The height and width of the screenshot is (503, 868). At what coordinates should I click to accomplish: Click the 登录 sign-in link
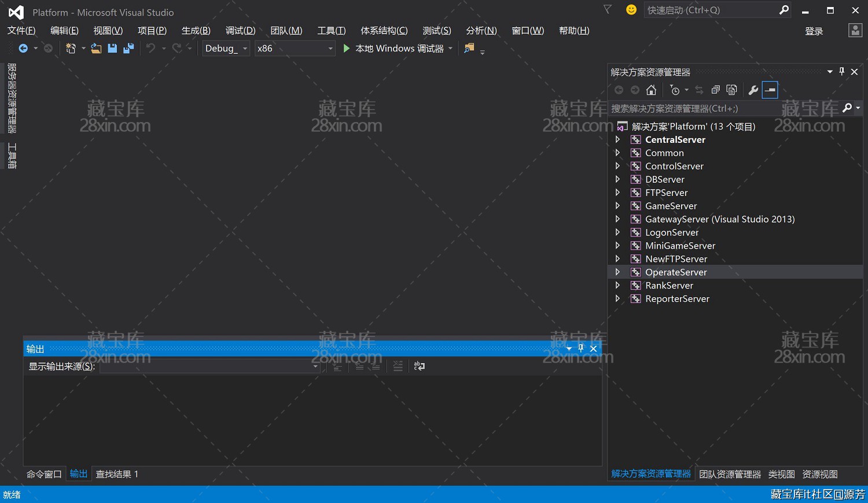814,31
